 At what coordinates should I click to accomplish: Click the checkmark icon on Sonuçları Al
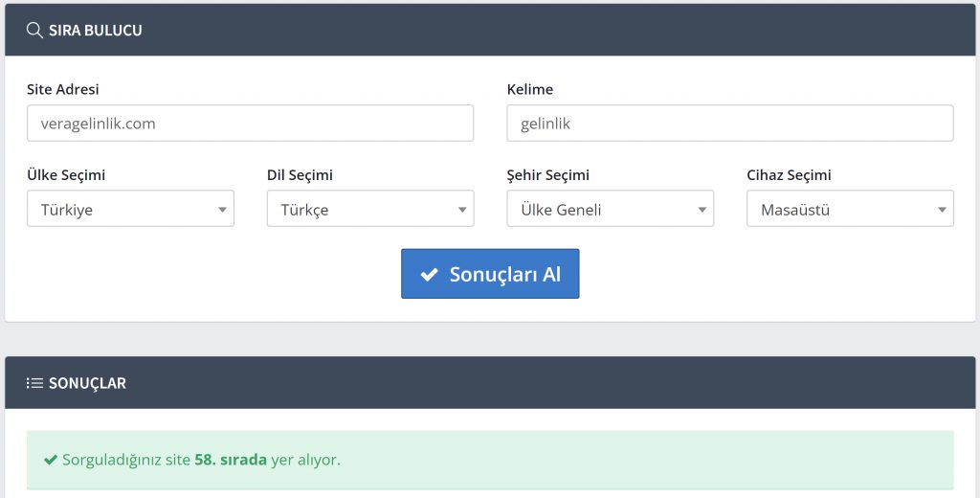point(430,275)
